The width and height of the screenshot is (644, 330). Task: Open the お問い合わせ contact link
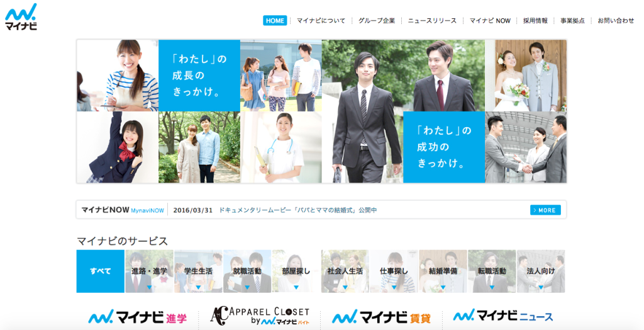[x=616, y=21]
